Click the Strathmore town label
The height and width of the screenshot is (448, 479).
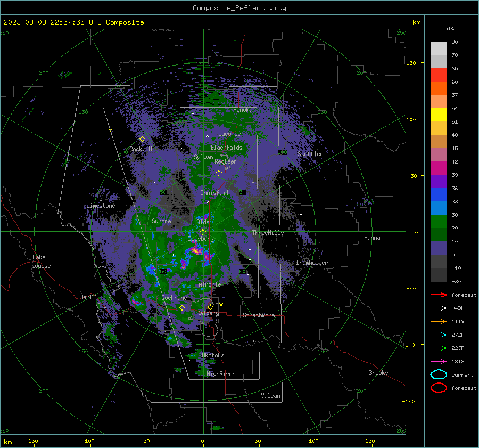pyautogui.click(x=259, y=315)
